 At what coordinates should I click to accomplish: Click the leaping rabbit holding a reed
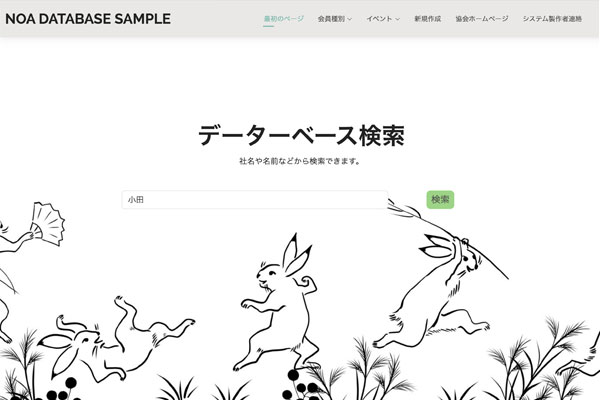(x=440, y=295)
